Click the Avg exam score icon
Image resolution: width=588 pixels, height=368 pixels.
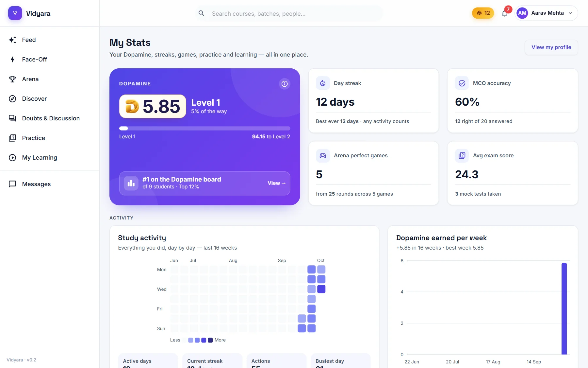pyautogui.click(x=462, y=156)
